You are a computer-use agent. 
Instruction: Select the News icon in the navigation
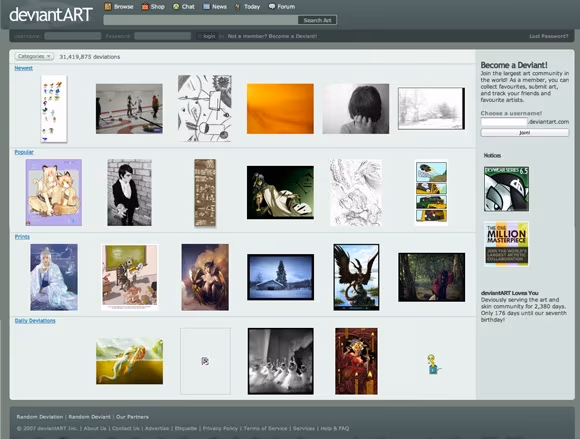[206, 6]
